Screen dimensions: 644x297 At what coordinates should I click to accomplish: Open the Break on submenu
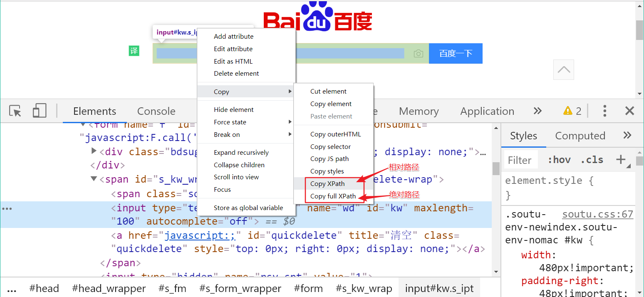[246, 134]
